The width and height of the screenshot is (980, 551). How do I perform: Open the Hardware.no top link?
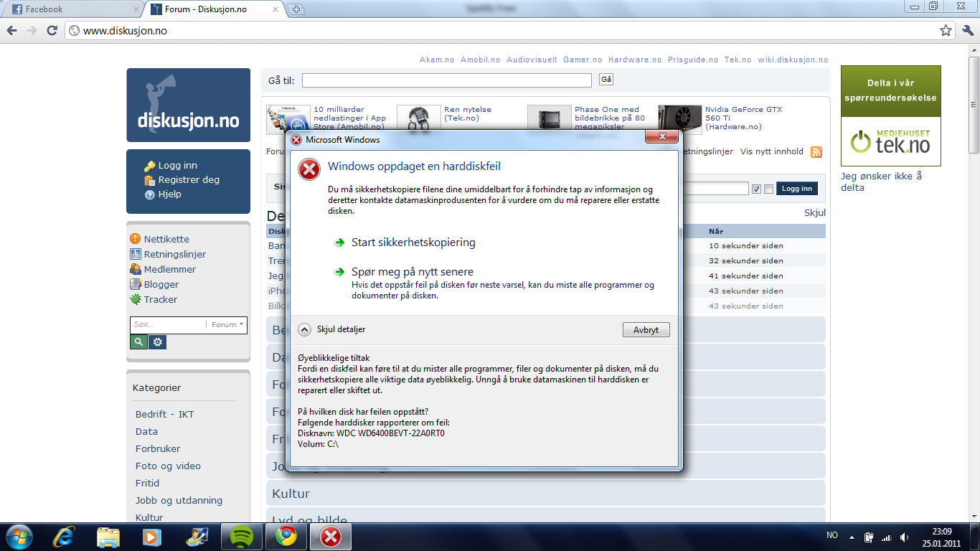coord(635,60)
